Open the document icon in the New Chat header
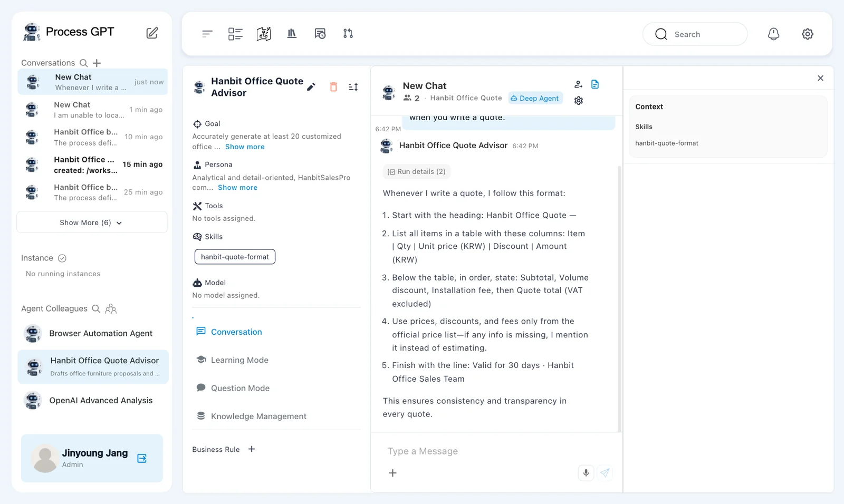The height and width of the screenshot is (504, 844). [595, 84]
